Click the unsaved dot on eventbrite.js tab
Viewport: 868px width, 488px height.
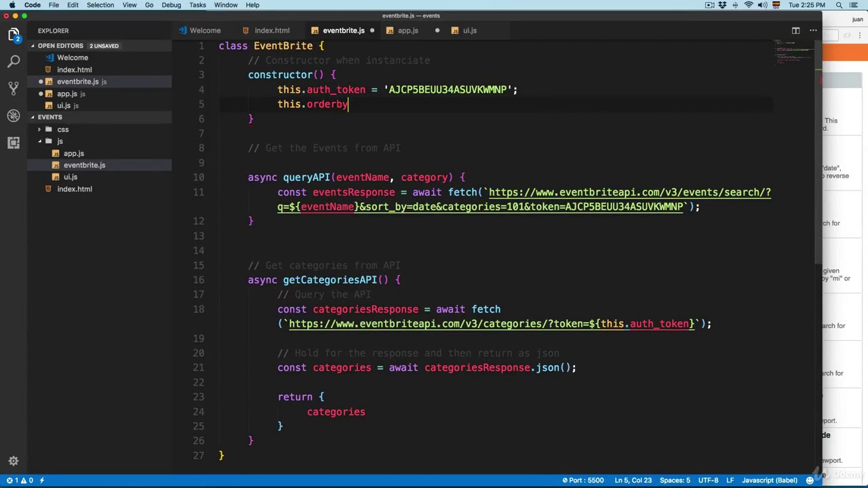372,30
